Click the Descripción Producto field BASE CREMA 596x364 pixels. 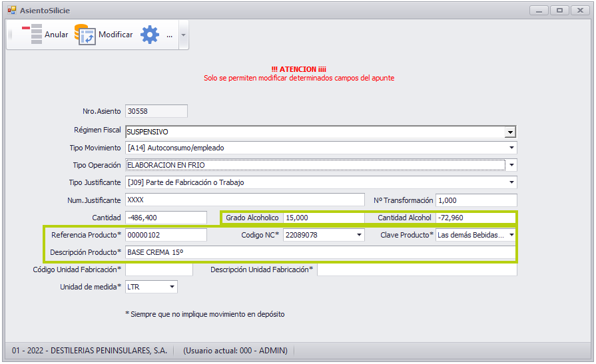pos(320,252)
